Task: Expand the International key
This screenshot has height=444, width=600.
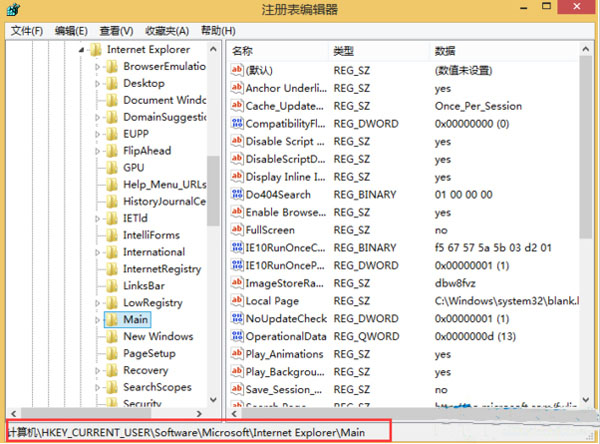Action: [x=98, y=252]
